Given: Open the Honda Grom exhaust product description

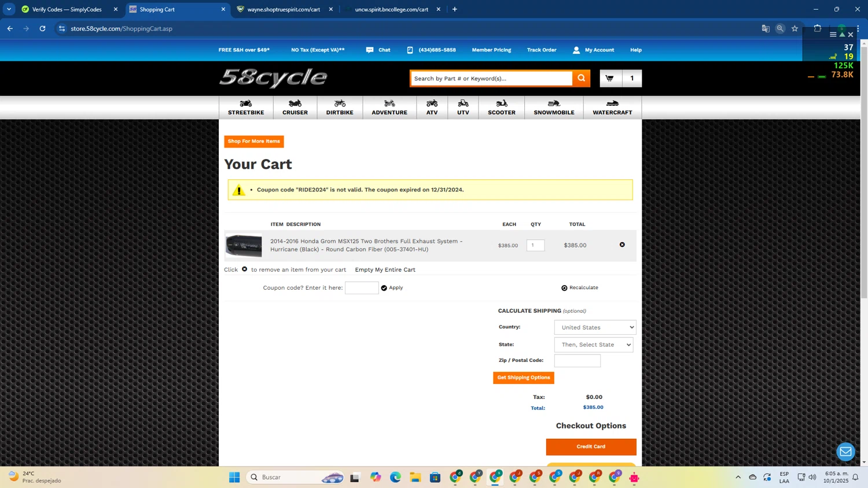Looking at the screenshot, I should pyautogui.click(x=366, y=245).
